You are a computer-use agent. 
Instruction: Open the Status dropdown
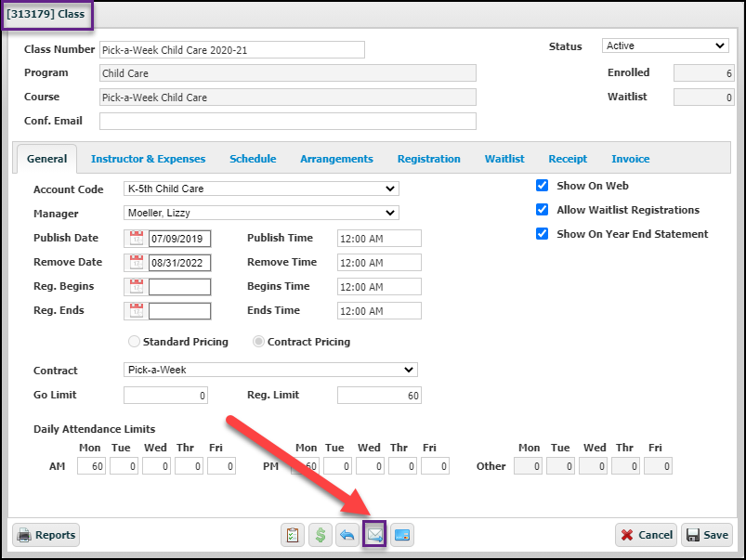(665, 46)
